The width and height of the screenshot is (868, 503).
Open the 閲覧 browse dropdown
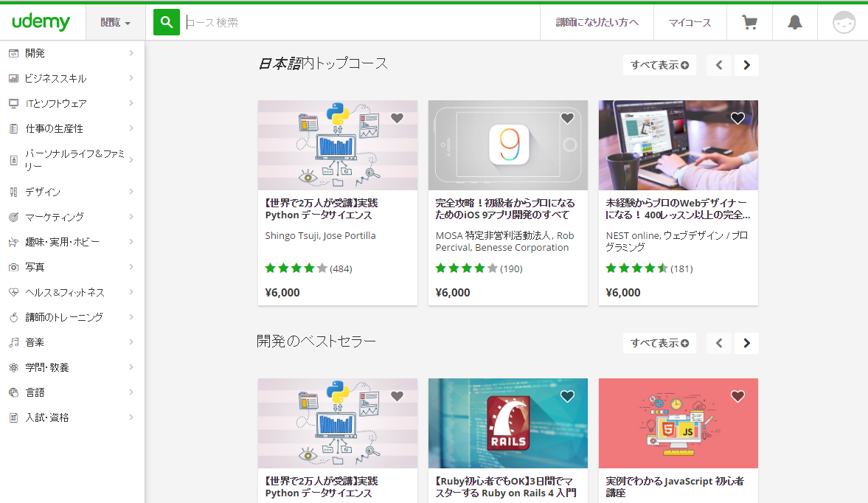pos(115,22)
